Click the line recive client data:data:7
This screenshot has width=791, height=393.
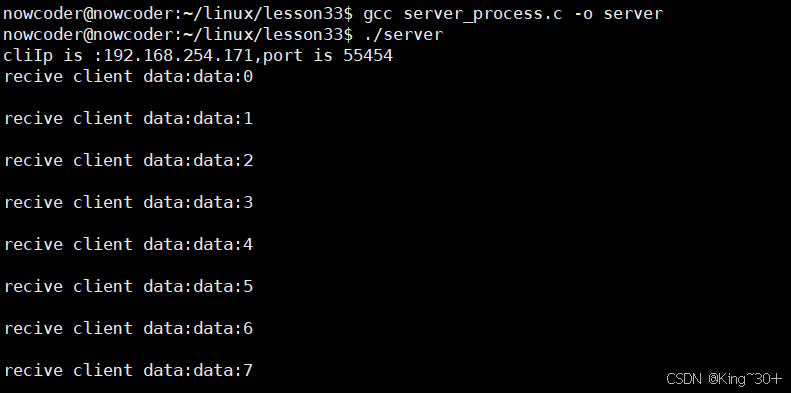pos(128,370)
